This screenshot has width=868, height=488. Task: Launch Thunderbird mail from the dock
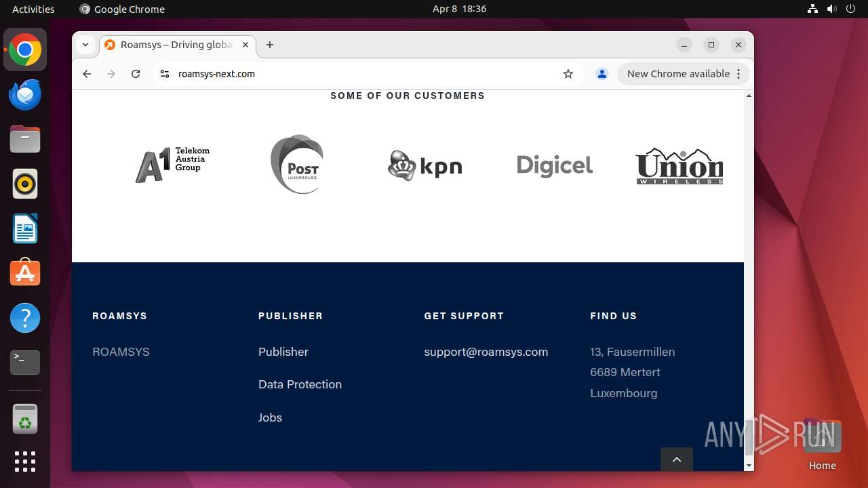[x=25, y=95]
